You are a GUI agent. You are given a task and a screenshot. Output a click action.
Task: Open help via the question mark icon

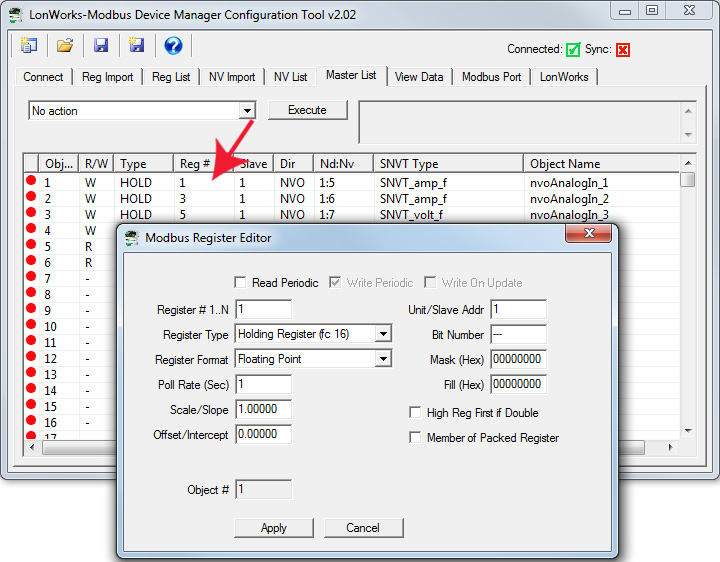tap(173, 46)
